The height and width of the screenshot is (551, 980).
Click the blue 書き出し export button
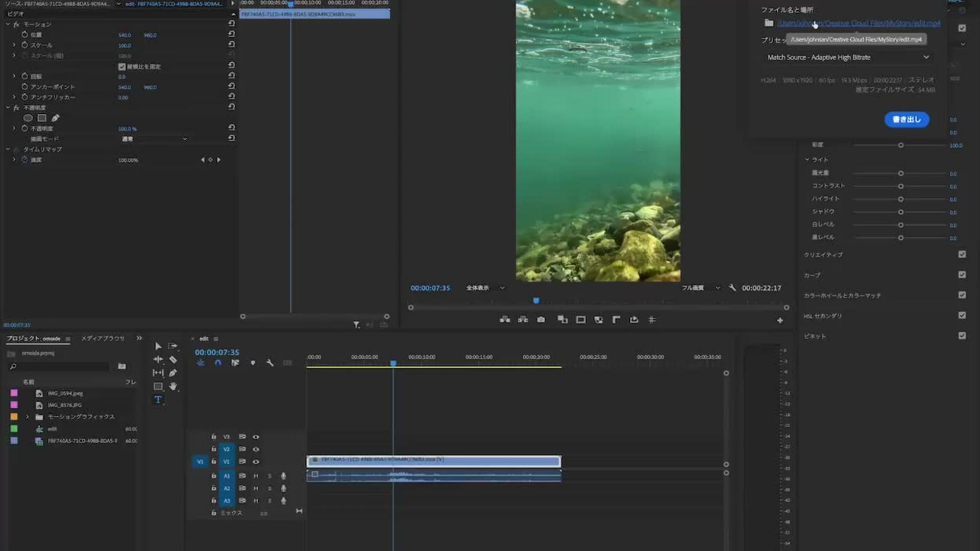pos(906,119)
